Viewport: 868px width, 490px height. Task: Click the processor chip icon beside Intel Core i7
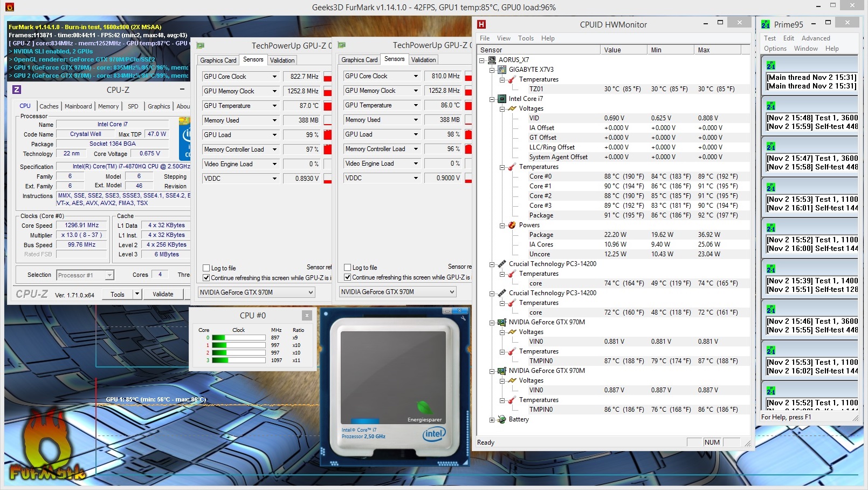[502, 99]
